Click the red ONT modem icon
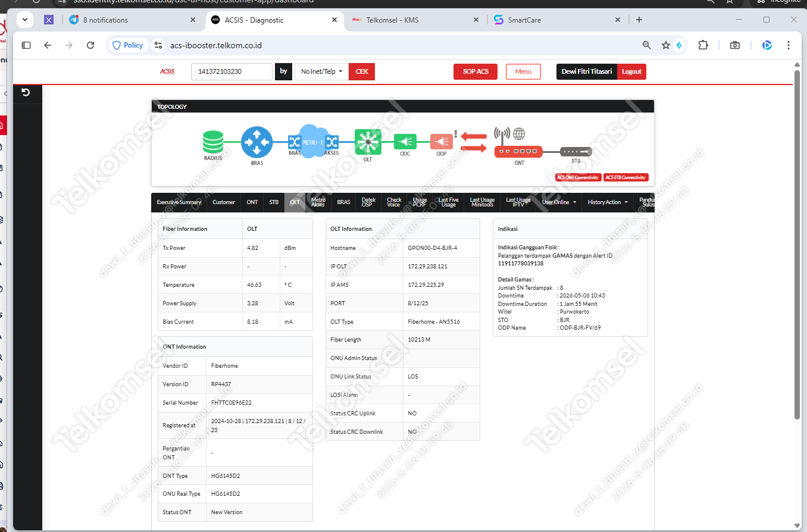This screenshot has width=807, height=532. pyautogui.click(x=518, y=152)
